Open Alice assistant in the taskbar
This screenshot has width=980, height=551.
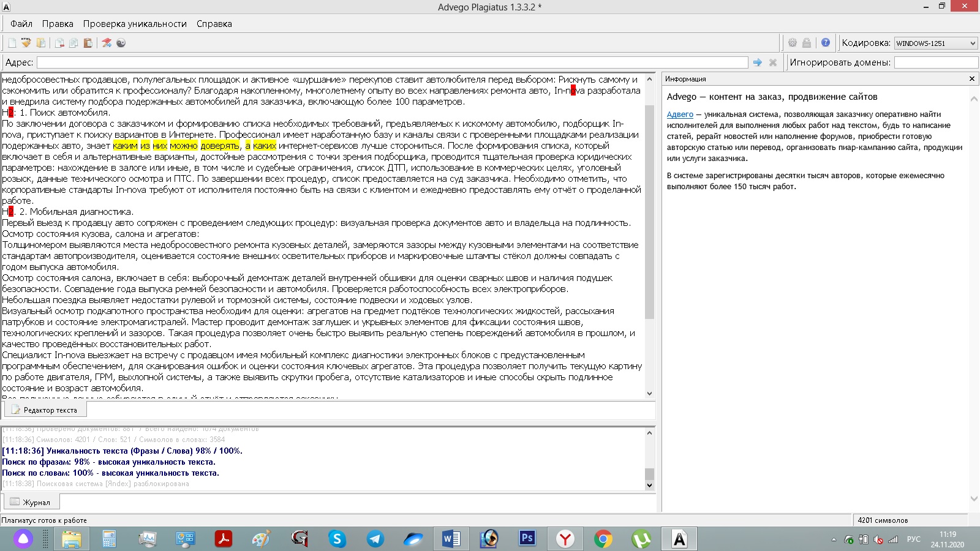(23, 539)
